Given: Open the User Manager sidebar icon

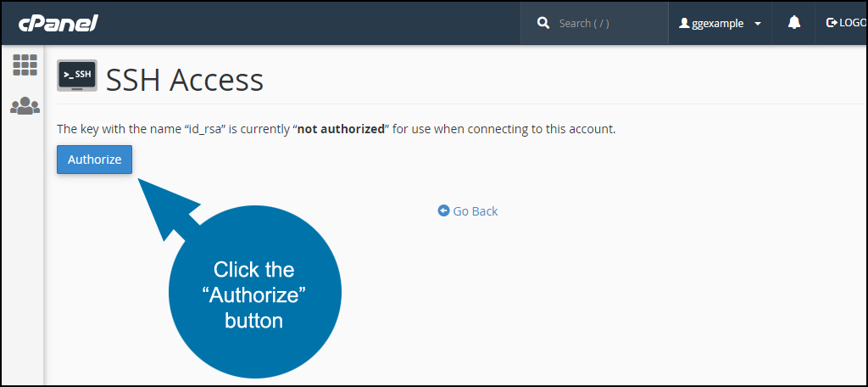Looking at the screenshot, I should [25, 106].
